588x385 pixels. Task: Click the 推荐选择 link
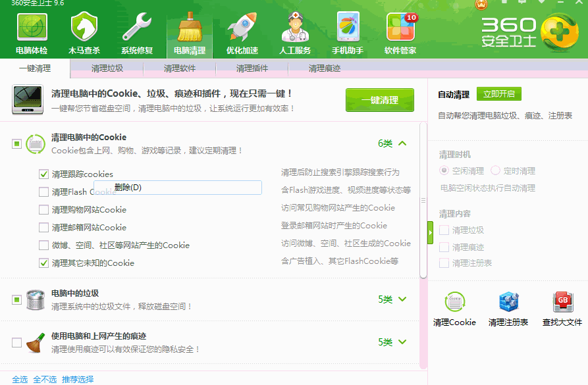78,379
